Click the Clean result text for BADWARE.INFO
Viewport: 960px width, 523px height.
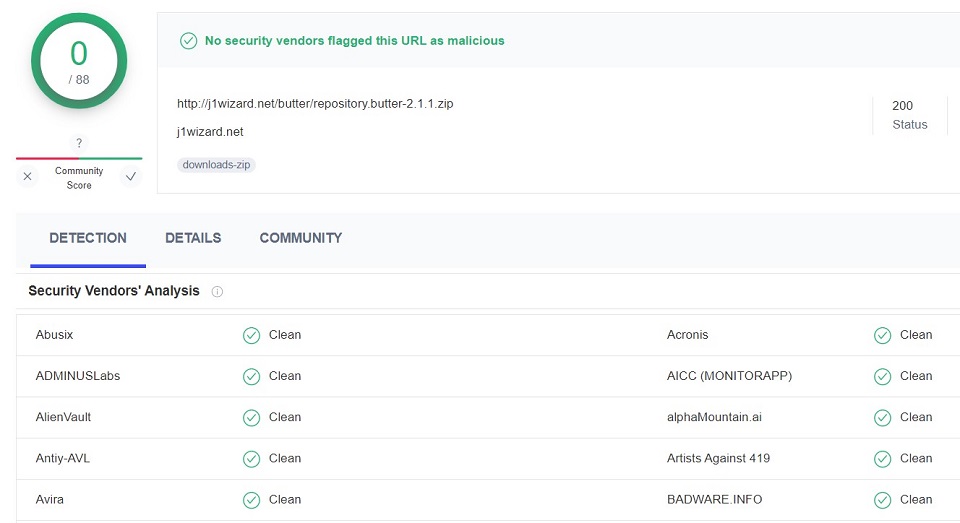tap(916, 500)
